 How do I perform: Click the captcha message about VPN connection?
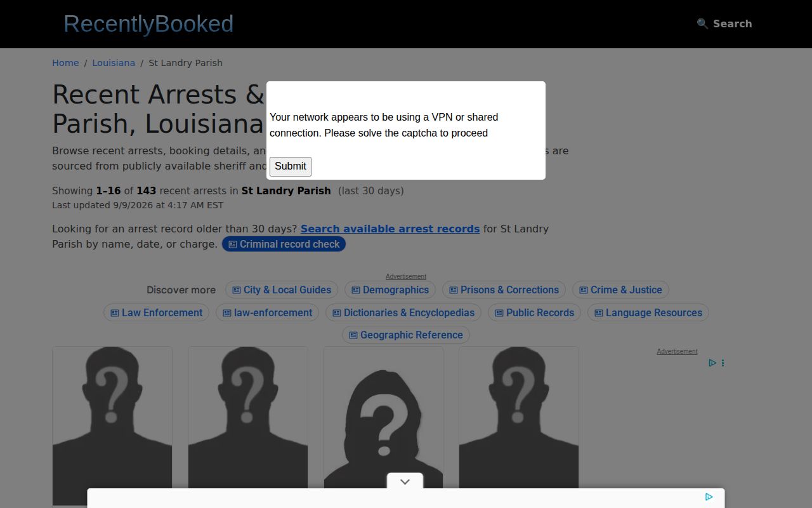pos(384,125)
